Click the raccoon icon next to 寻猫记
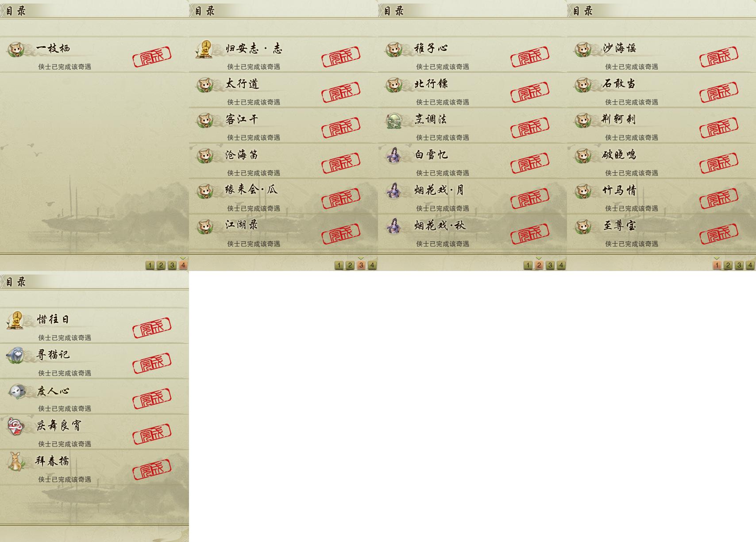This screenshot has height=542, width=756. click(x=16, y=355)
